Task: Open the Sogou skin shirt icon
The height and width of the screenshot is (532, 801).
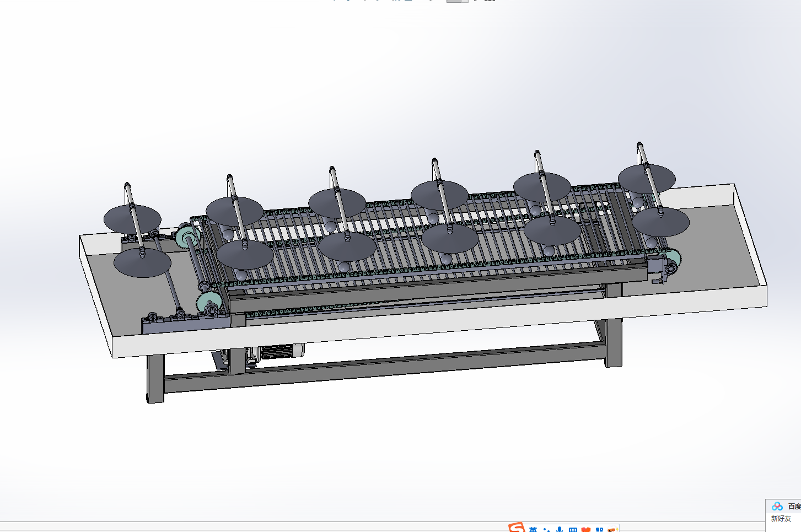Action: click(x=586, y=530)
